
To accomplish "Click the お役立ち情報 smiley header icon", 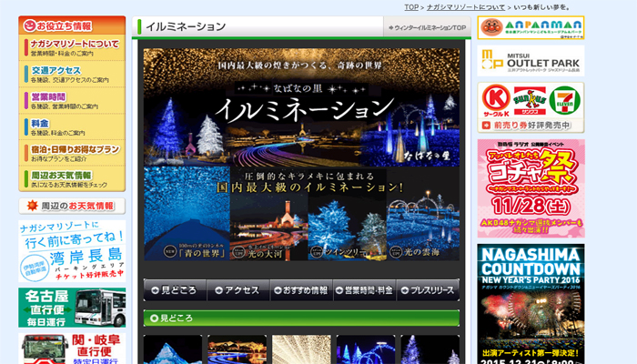I will [x=30, y=26].
